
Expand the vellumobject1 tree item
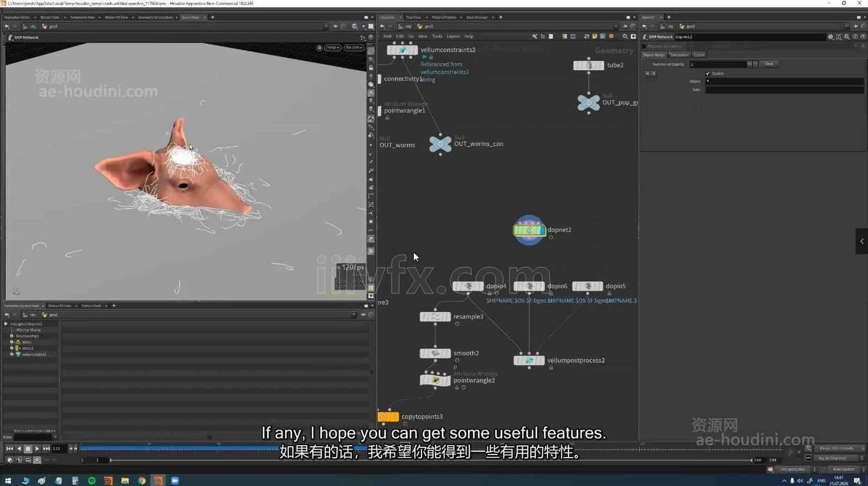click(x=11, y=354)
